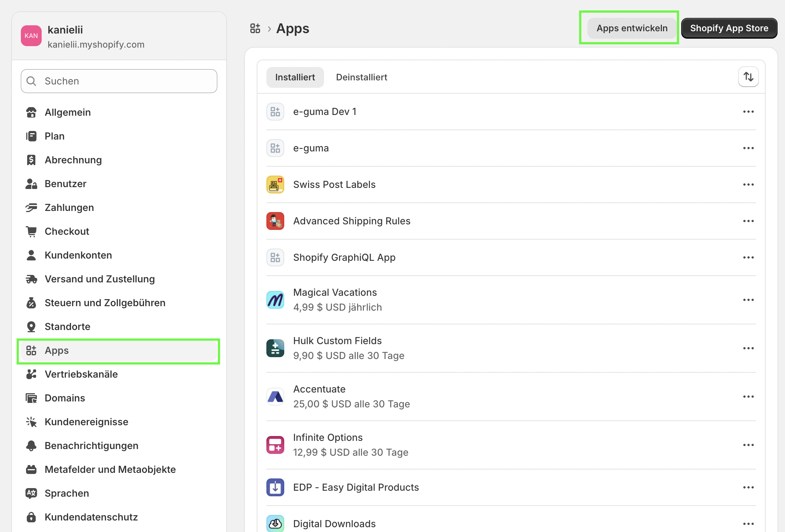Open more options for e-guma Dev 1

point(748,112)
